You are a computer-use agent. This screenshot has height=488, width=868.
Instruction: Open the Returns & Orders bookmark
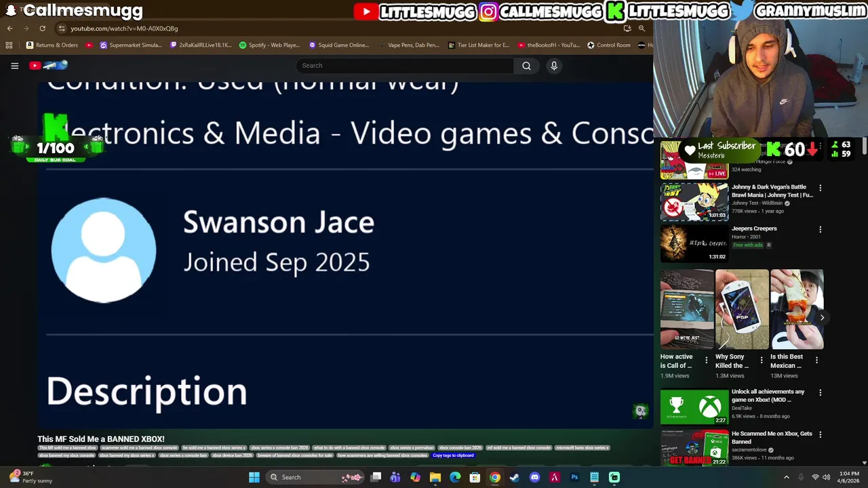pyautogui.click(x=52, y=45)
